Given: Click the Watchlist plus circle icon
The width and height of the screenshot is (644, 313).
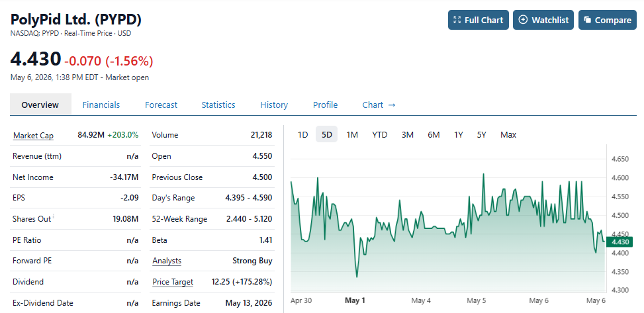Looking at the screenshot, I should 524,20.
